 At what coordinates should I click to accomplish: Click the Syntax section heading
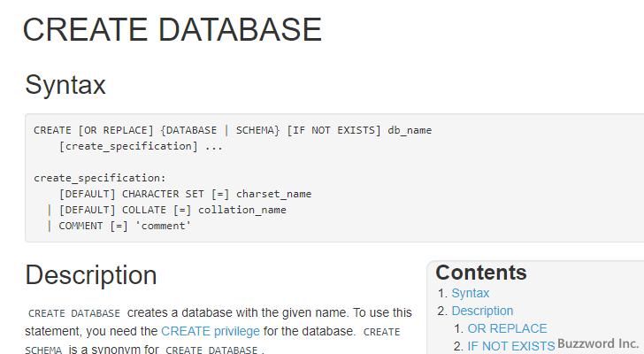pos(65,85)
